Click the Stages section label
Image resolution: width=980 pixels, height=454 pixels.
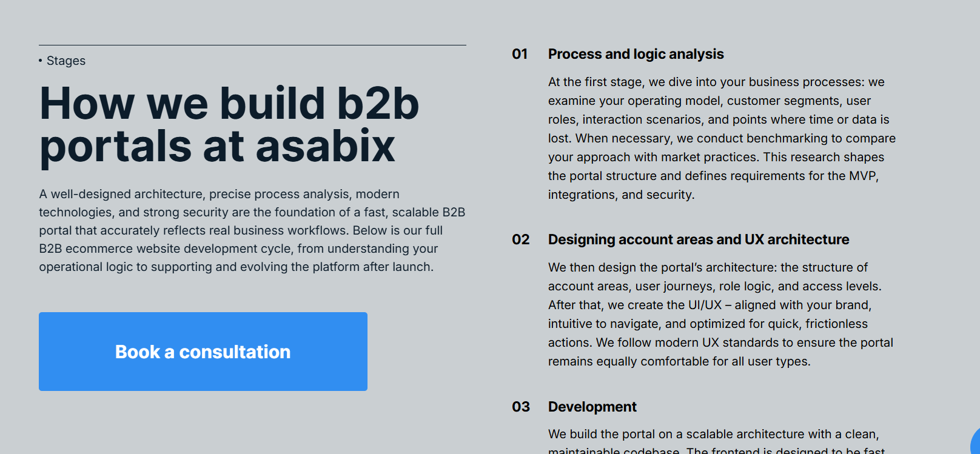(66, 61)
